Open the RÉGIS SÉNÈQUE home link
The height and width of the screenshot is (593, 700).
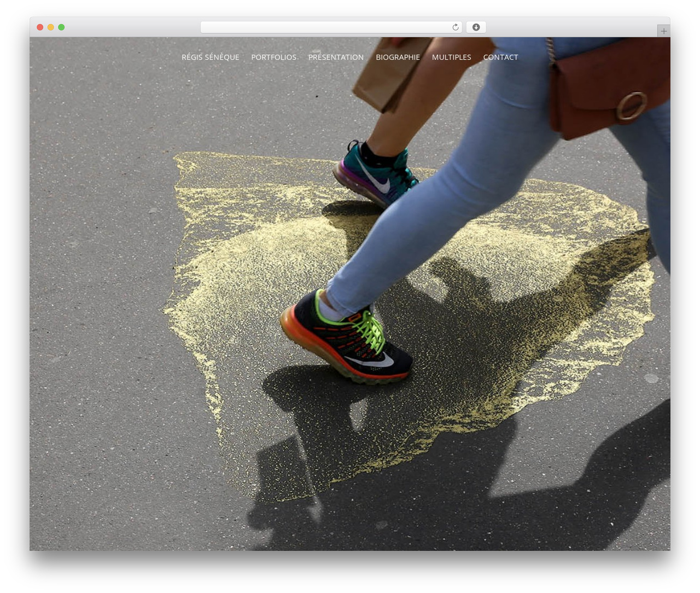point(211,57)
